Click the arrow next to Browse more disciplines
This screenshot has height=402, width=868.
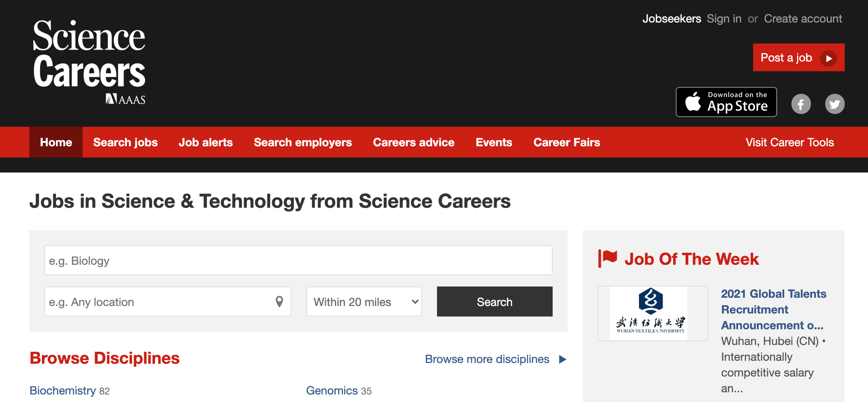[x=562, y=359]
